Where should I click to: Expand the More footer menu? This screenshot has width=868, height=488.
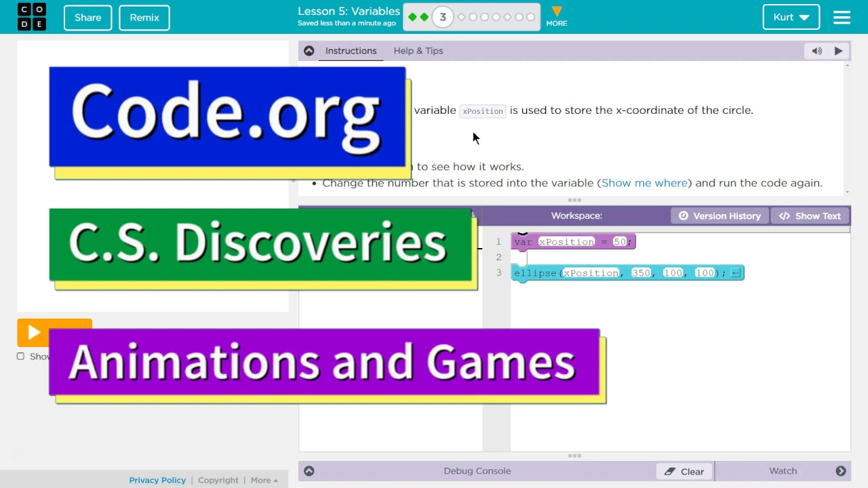pos(264,480)
